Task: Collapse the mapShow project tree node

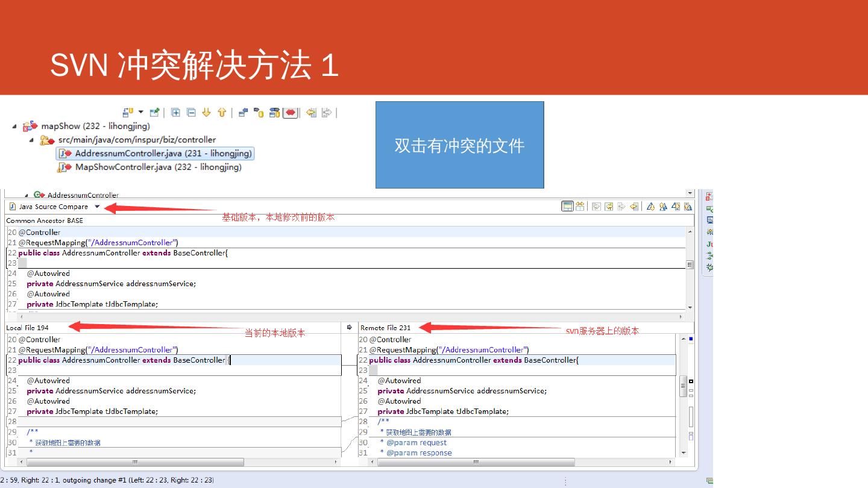Action: [14, 127]
